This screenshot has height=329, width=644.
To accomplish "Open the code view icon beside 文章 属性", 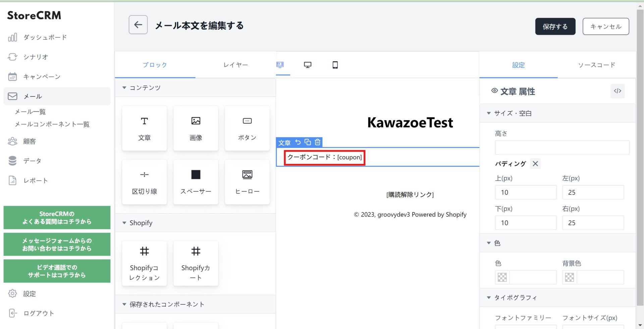I will coord(617,91).
